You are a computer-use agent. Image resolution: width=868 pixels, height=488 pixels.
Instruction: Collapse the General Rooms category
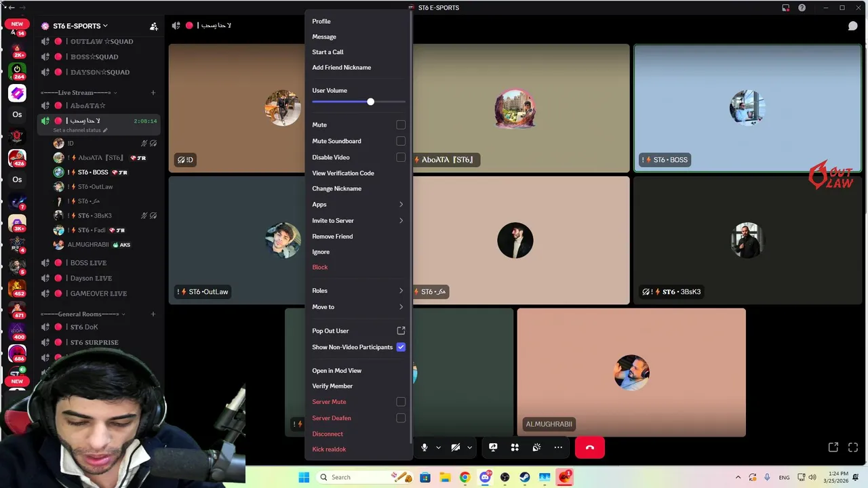81,314
